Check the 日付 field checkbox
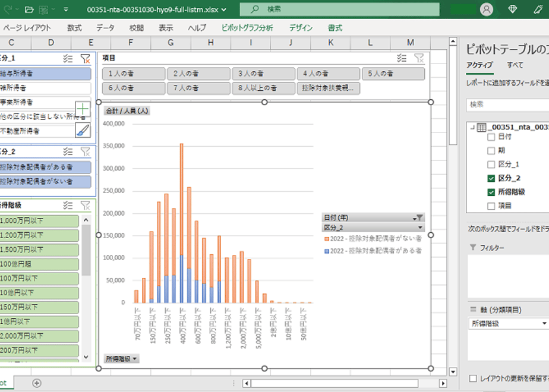This screenshot has height=392, width=549. click(x=491, y=137)
